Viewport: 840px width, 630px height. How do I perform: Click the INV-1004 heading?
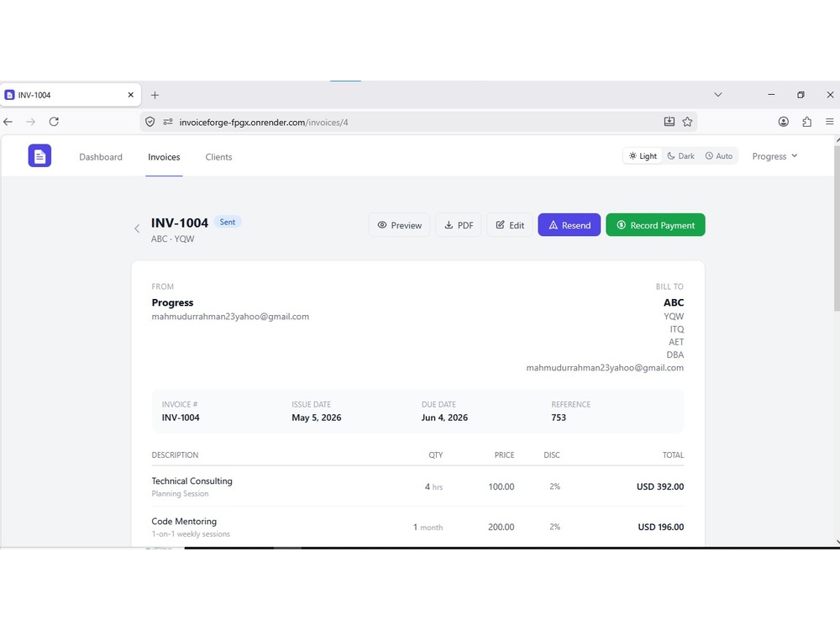(x=180, y=223)
